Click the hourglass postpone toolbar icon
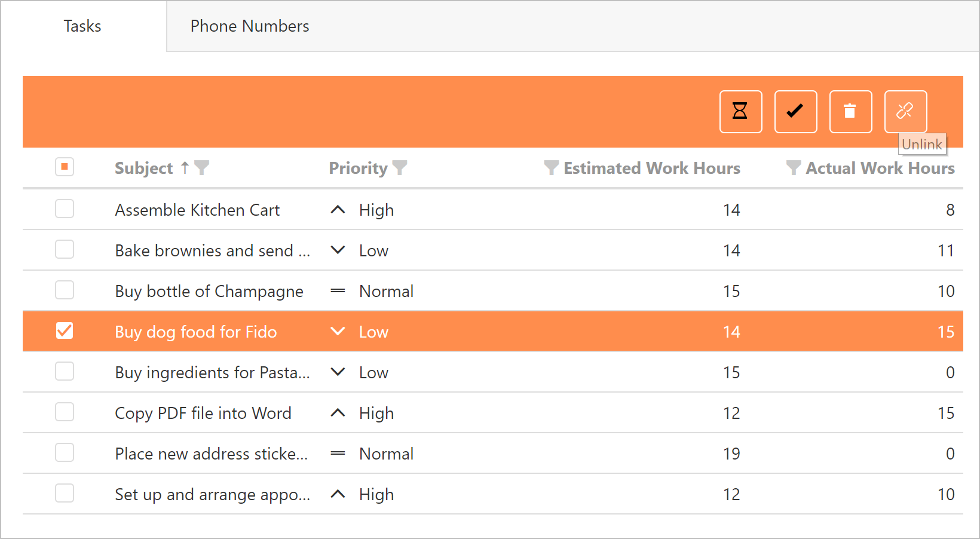Viewport: 980px width, 539px height. click(x=740, y=111)
